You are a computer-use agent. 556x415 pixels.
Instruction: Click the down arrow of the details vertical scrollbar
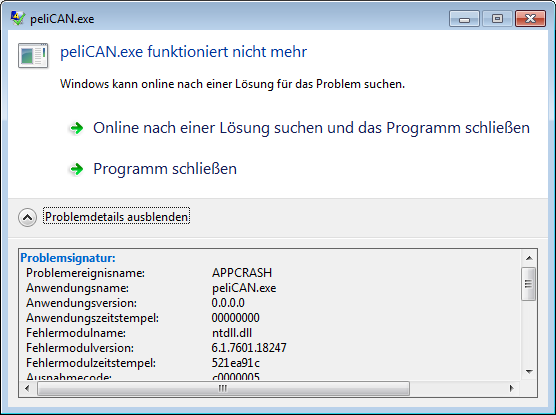point(529,372)
